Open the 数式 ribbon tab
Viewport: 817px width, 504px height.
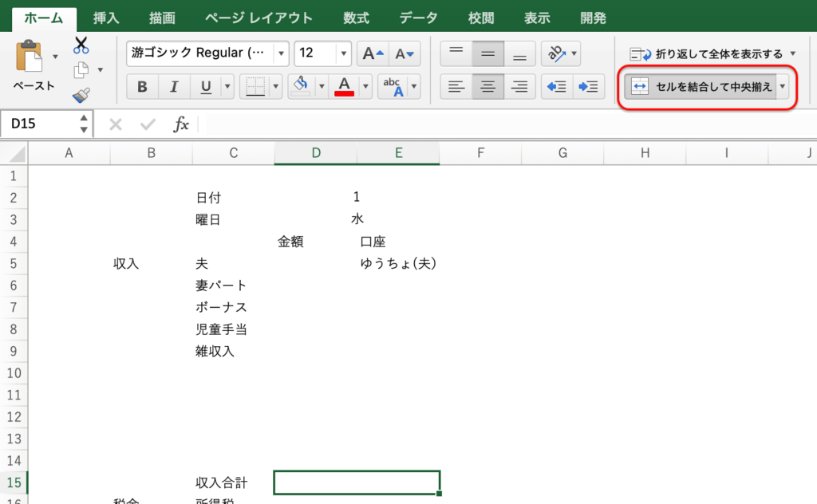tap(355, 18)
